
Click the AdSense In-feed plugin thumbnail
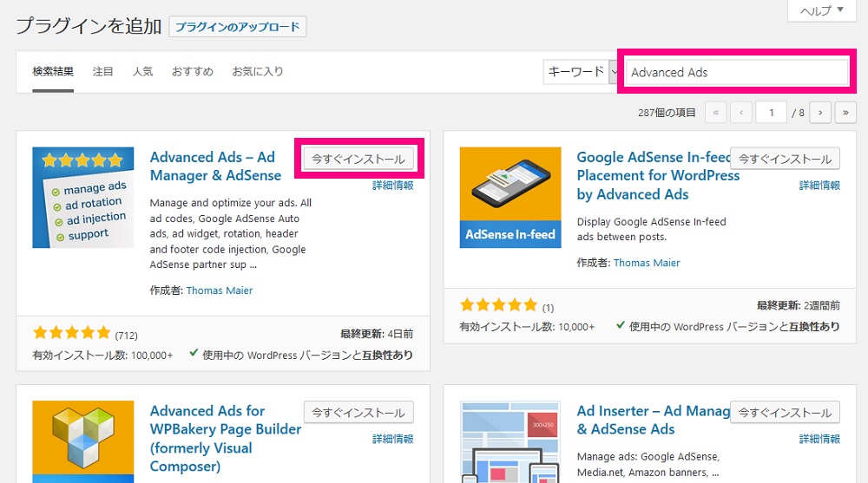click(x=510, y=198)
